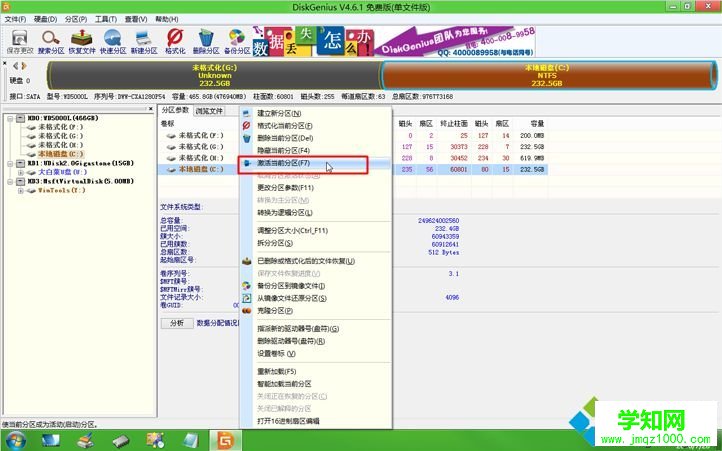722x451 pixels.
Task: Open the 查看(V) menu
Action: tap(136, 19)
